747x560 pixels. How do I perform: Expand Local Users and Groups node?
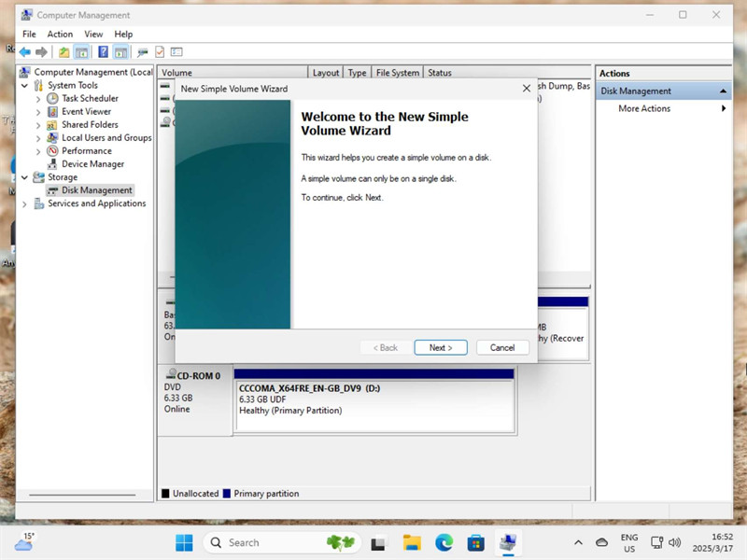point(38,138)
